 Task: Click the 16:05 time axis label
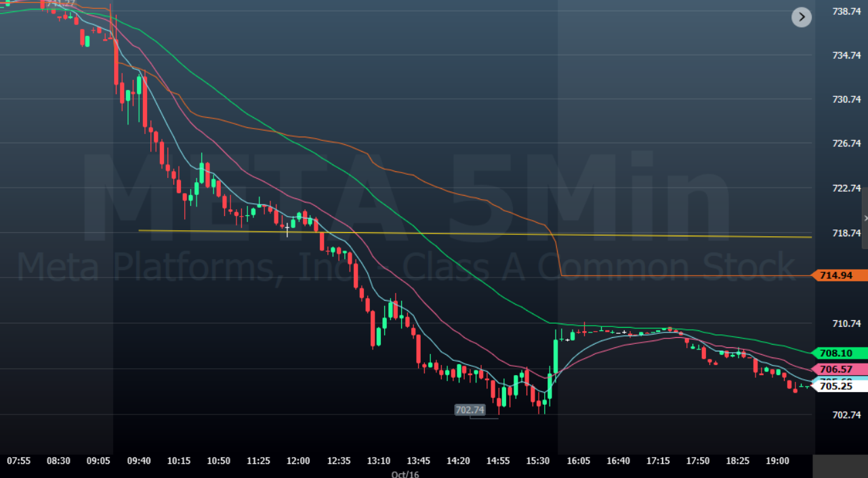tap(578, 461)
